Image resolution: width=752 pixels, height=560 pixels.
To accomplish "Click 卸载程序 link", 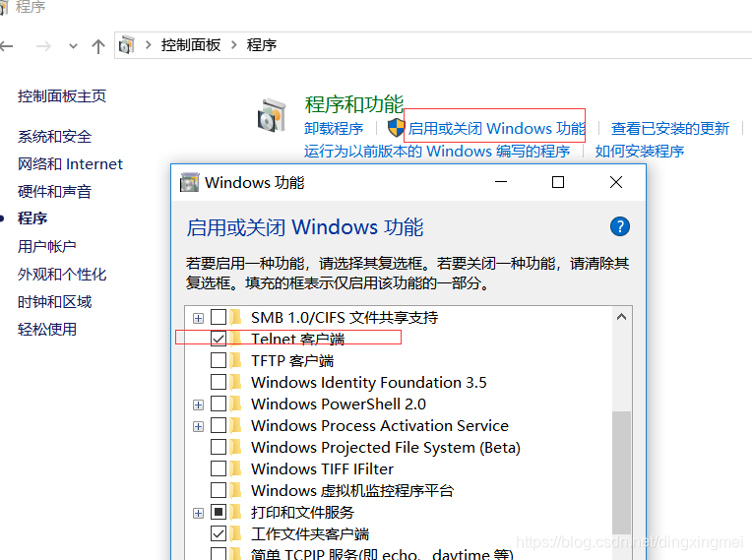I will pyautogui.click(x=334, y=129).
